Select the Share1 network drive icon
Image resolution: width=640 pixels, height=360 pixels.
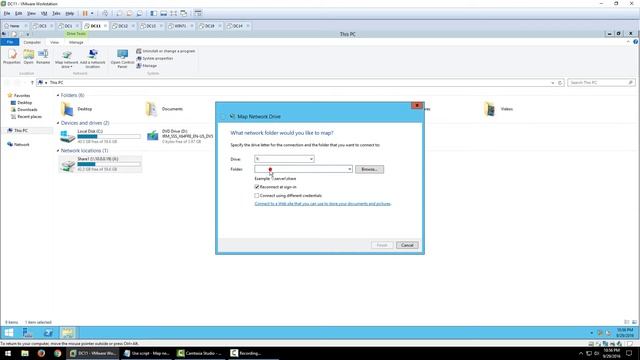[x=68, y=164]
